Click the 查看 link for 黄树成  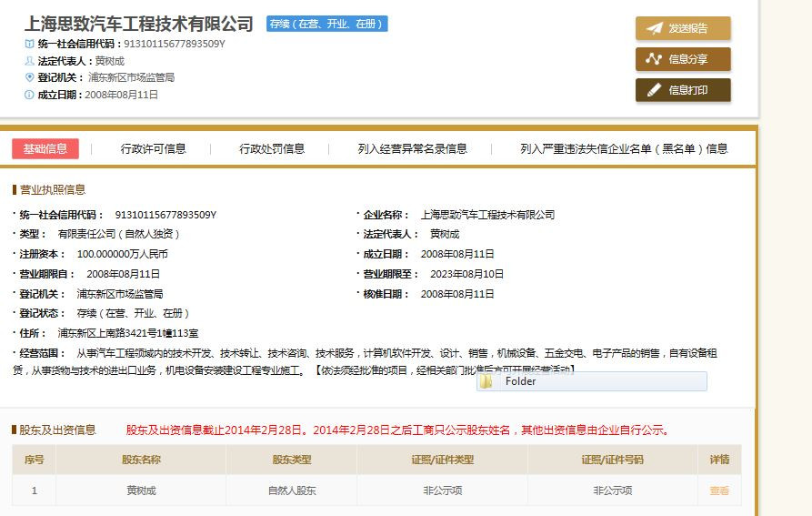click(719, 491)
